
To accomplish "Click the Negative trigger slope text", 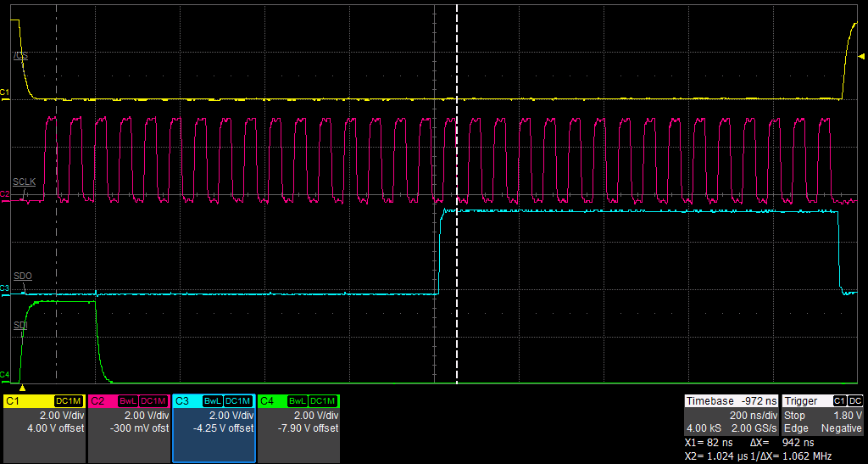I will [842, 428].
